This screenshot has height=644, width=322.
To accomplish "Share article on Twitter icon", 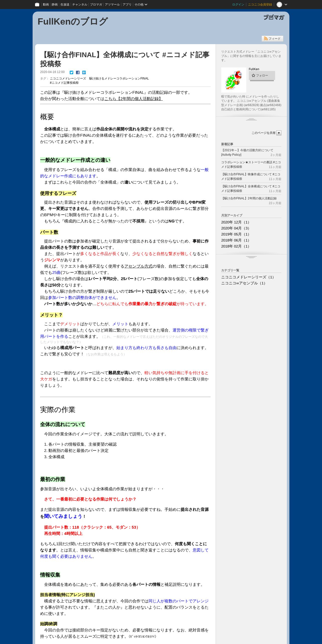I will point(71,72).
